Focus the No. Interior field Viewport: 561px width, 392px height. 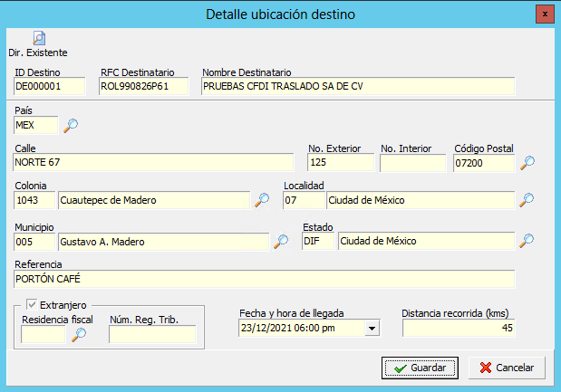[x=413, y=163]
